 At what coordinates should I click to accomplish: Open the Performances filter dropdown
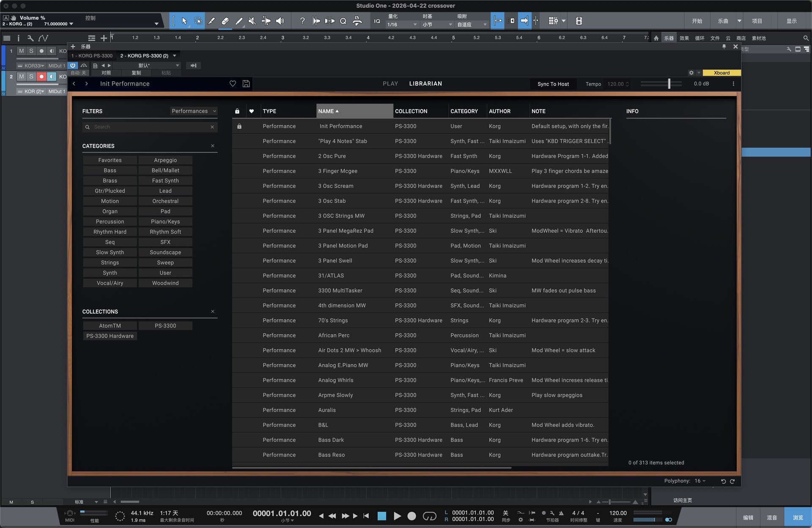tap(194, 111)
